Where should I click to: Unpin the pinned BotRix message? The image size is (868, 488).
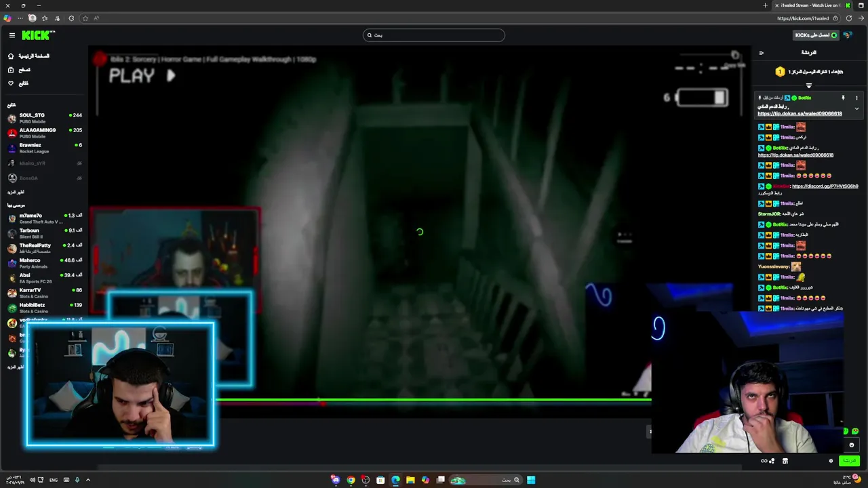(843, 98)
